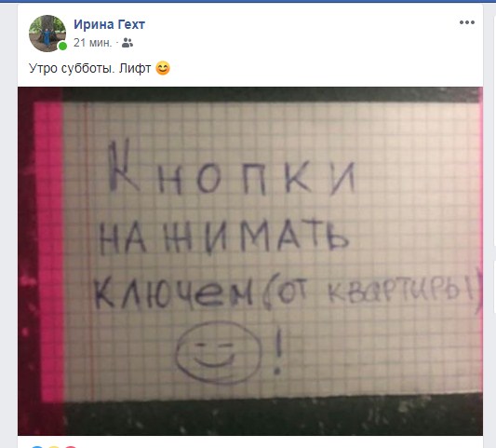Open the post's '21 мин.' timestamp
The image size is (496, 448).
click(93, 43)
